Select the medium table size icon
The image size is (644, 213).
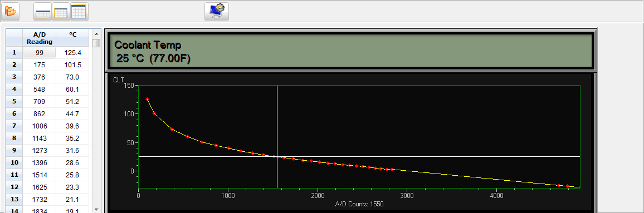(61, 12)
